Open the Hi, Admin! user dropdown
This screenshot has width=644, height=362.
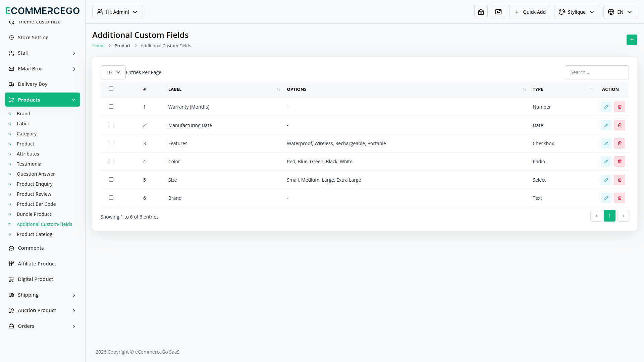tap(117, 12)
